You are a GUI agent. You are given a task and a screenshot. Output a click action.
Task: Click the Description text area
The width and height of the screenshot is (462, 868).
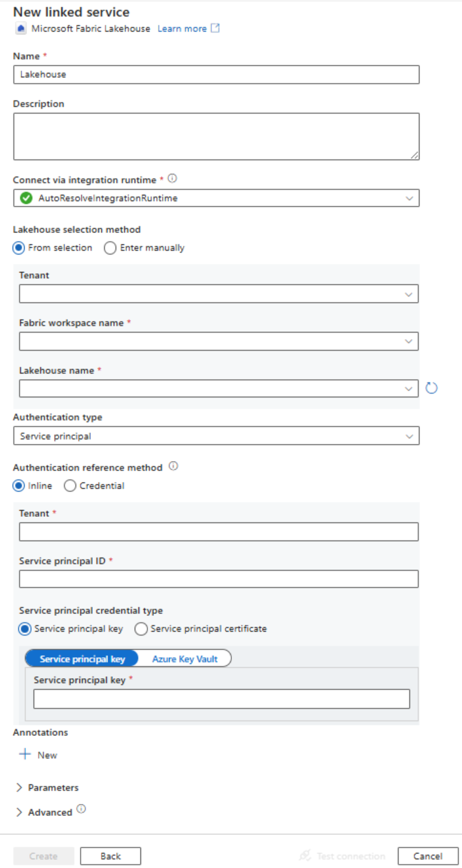[x=216, y=137]
